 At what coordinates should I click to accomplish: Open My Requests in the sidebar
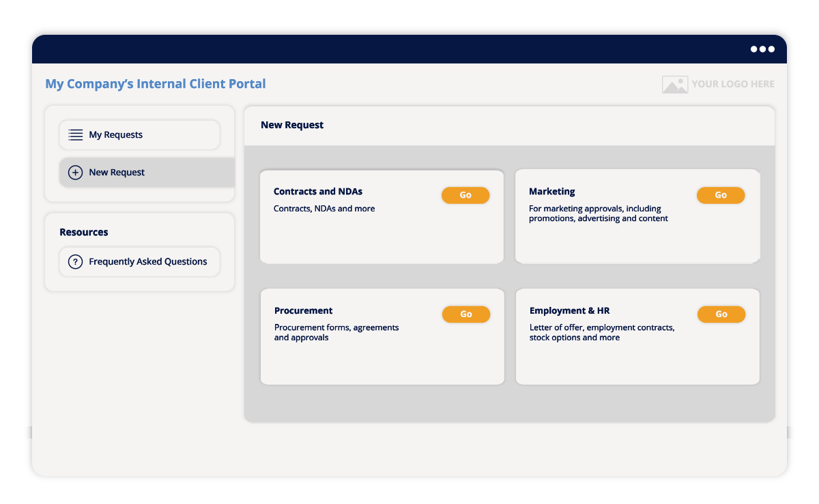point(116,134)
